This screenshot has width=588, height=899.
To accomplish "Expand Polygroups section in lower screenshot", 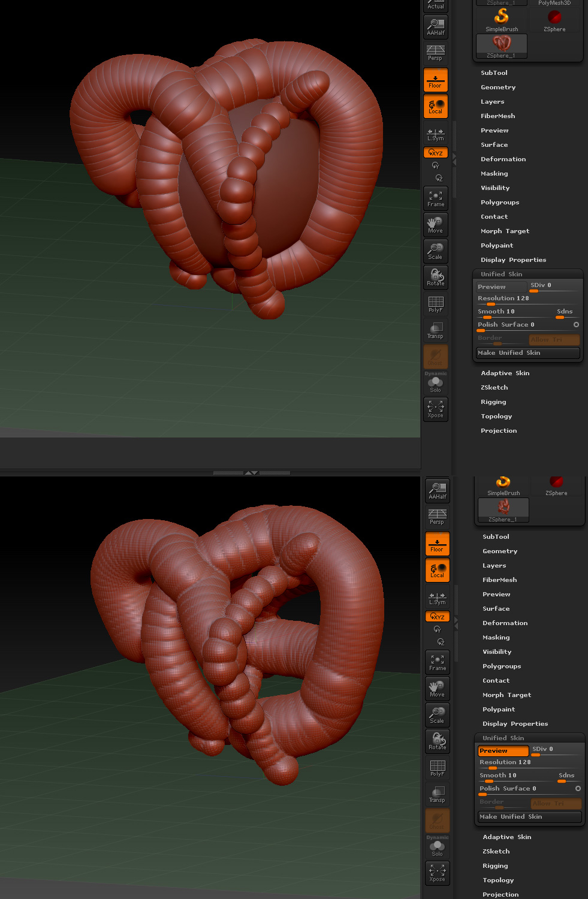I will pyautogui.click(x=502, y=666).
